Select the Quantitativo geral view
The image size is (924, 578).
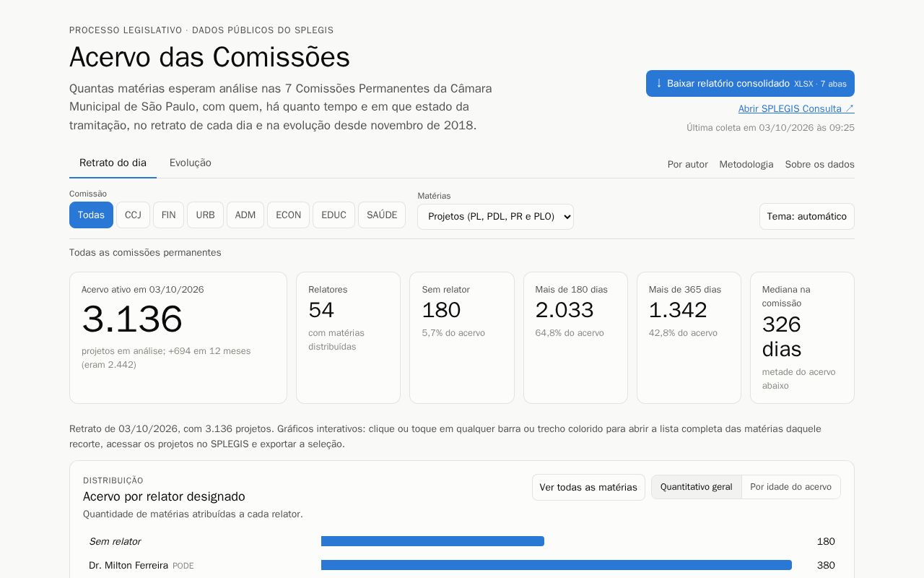point(696,487)
